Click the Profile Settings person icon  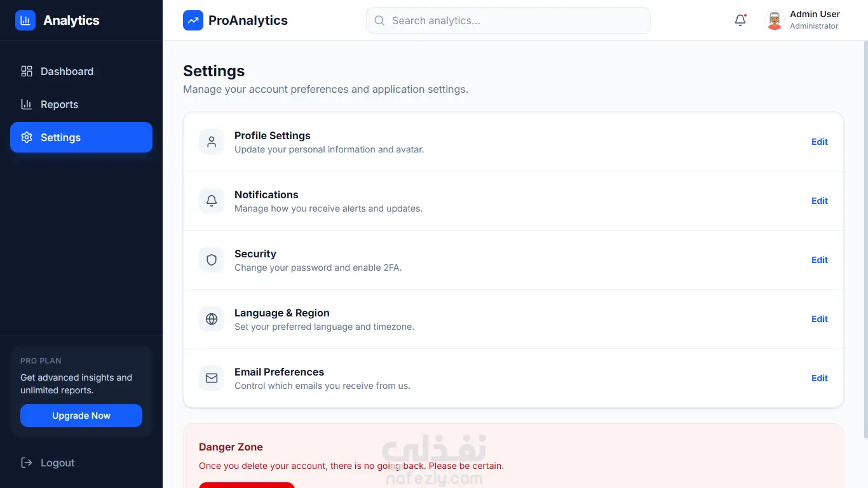click(212, 142)
